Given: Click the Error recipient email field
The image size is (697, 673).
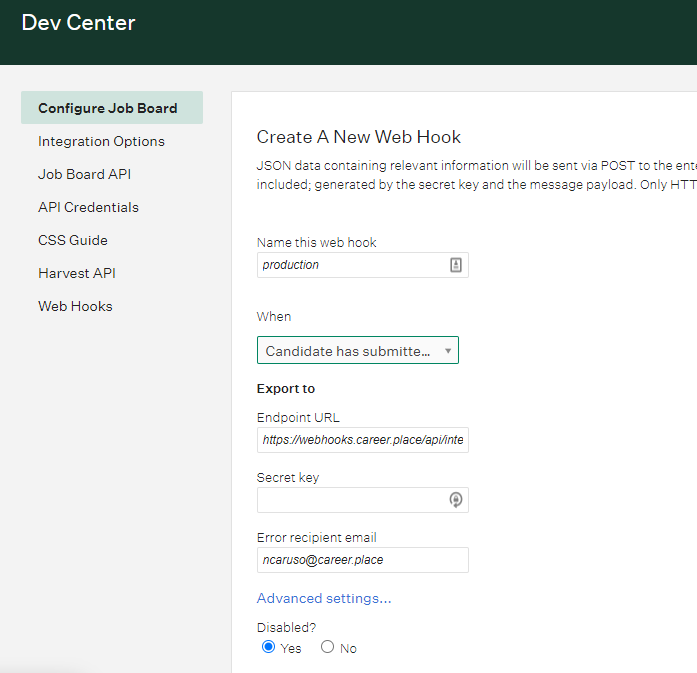Looking at the screenshot, I should click(363, 560).
